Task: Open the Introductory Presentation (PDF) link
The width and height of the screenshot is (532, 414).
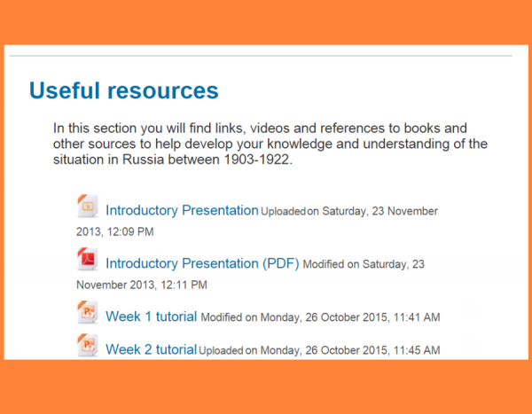Action: pyautogui.click(x=202, y=264)
